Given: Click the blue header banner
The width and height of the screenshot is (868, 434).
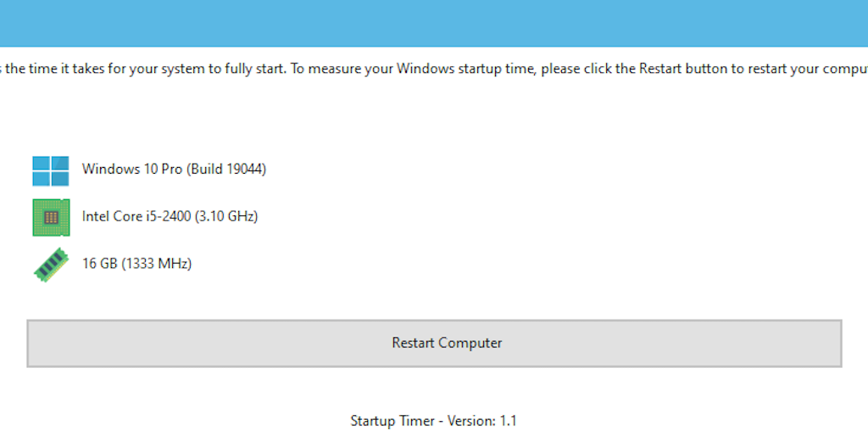Looking at the screenshot, I should [434, 23].
